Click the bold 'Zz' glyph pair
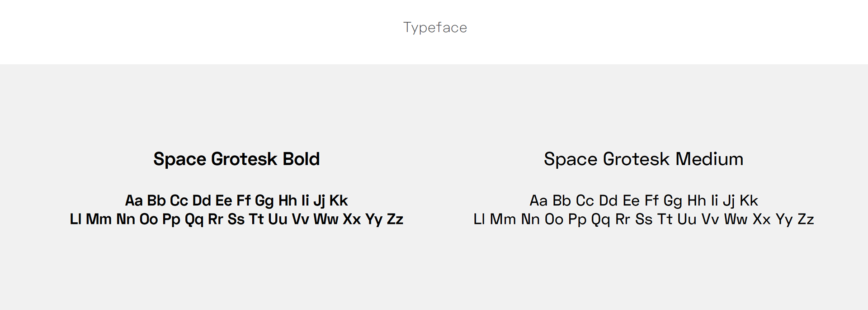The image size is (868, 310). [395, 219]
